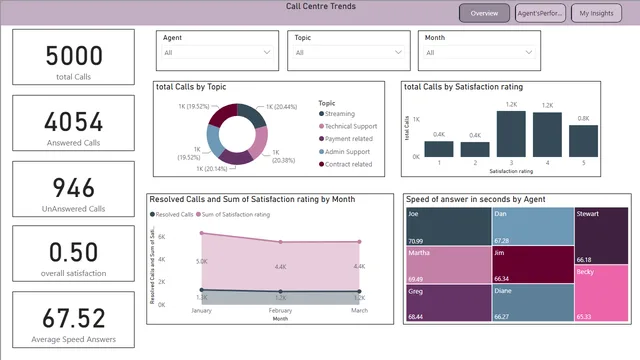Select the purple donut slice labeled 20.14%
This screenshot has width=640, height=360.
tap(236, 158)
